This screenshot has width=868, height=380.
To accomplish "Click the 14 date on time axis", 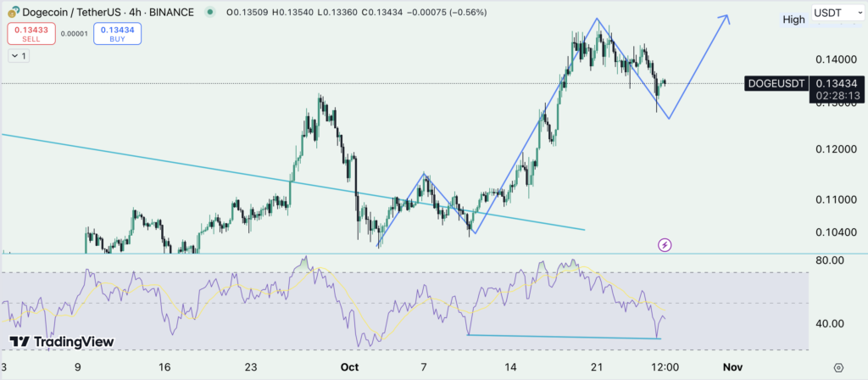I will [x=510, y=366].
